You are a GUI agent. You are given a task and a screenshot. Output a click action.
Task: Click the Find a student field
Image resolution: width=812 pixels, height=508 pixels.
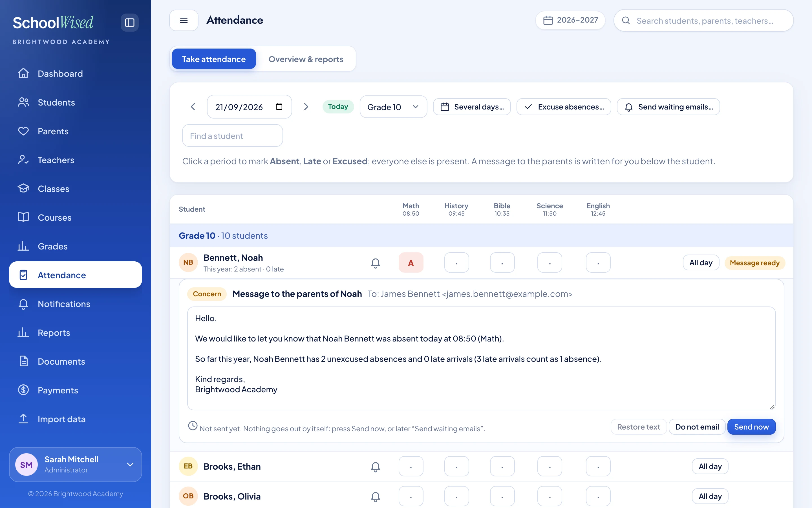point(233,136)
